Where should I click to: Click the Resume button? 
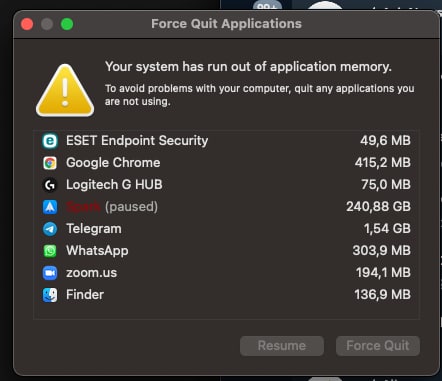(282, 346)
